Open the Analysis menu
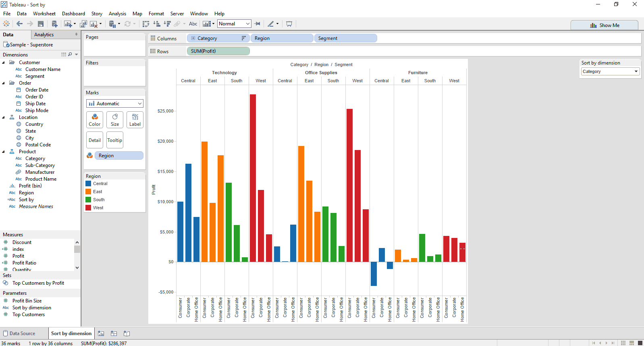Image resolution: width=644 pixels, height=346 pixels. [117, 14]
